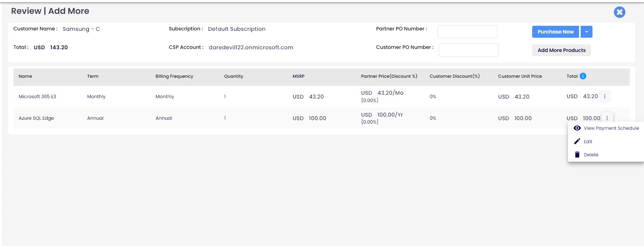Click the Customer Unit Price header

click(x=520, y=76)
